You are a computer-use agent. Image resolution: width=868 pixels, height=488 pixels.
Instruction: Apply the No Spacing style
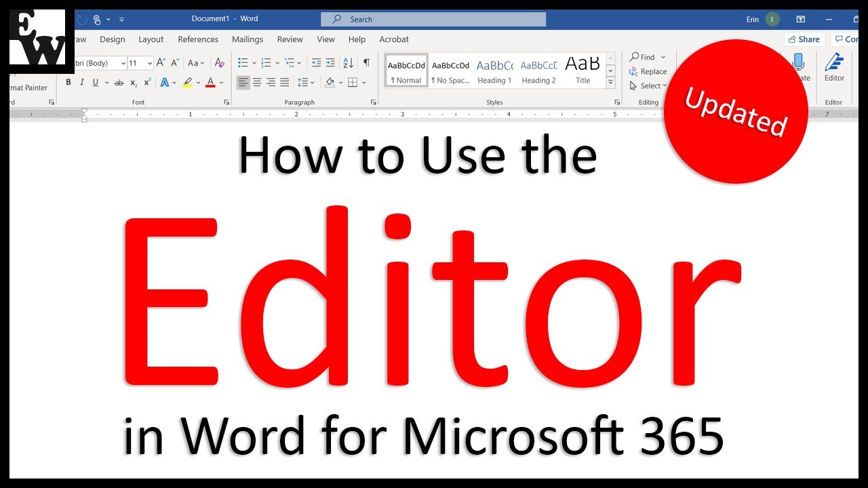[451, 71]
